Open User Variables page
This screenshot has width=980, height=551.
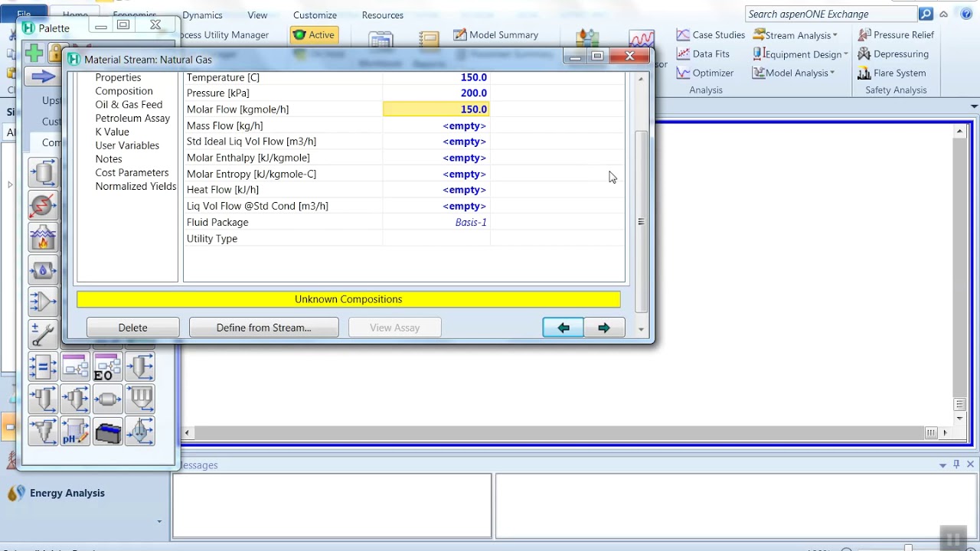(x=127, y=145)
